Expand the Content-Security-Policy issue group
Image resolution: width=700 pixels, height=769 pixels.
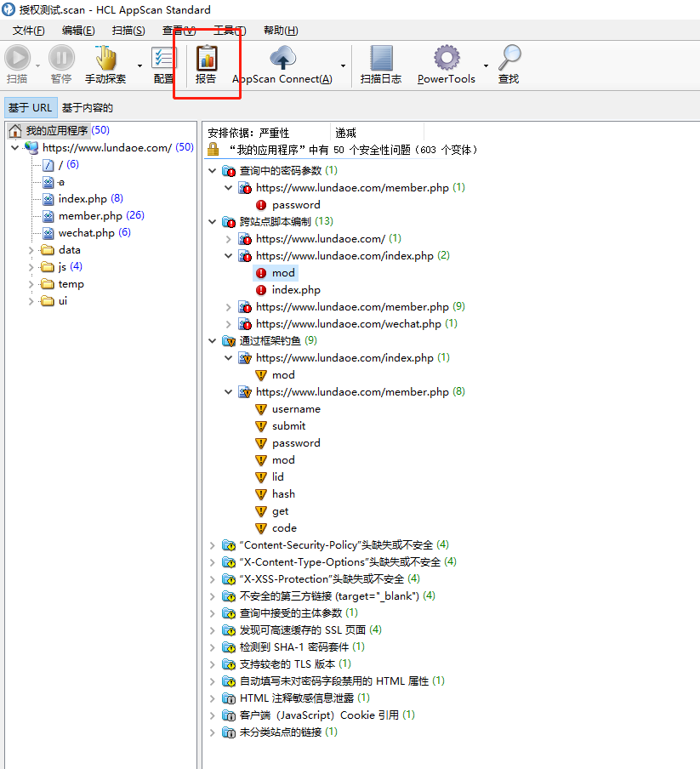click(x=213, y=544)
